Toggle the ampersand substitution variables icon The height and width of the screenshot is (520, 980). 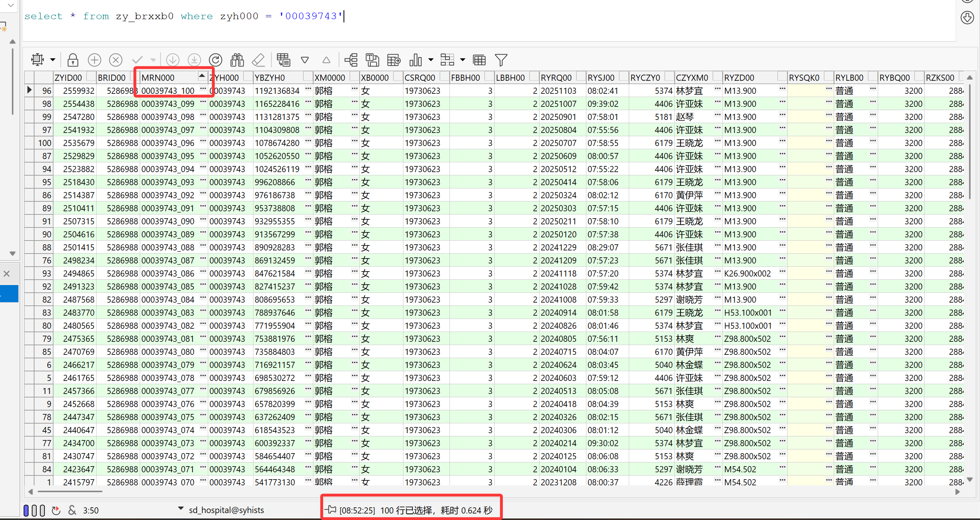tap(72, 510)
